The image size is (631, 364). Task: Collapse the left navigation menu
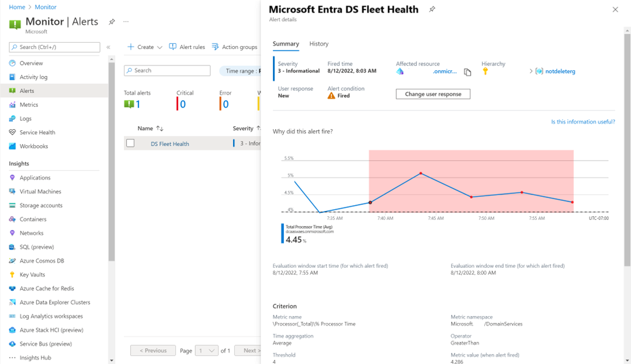pos(108,47)
